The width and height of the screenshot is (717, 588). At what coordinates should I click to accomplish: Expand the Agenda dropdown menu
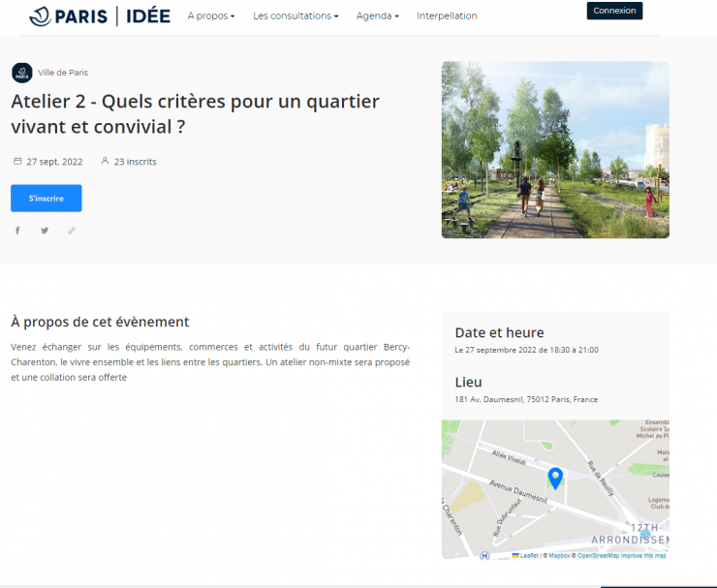tap(377, 16)
